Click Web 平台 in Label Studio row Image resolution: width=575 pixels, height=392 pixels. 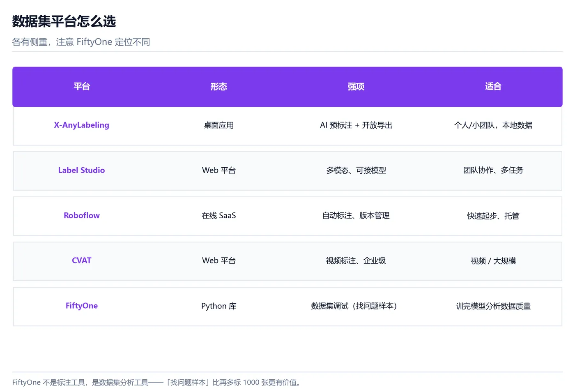click(219, 170)
